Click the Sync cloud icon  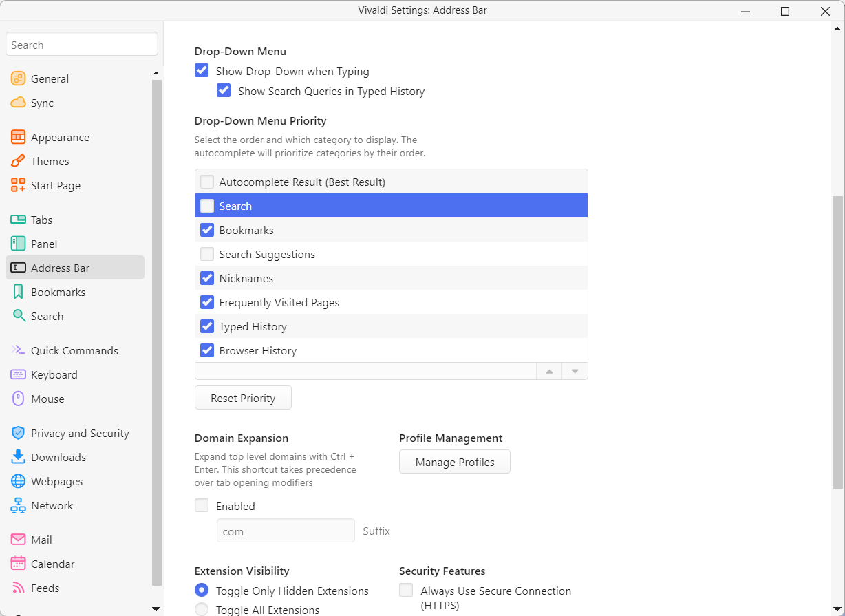19,103
